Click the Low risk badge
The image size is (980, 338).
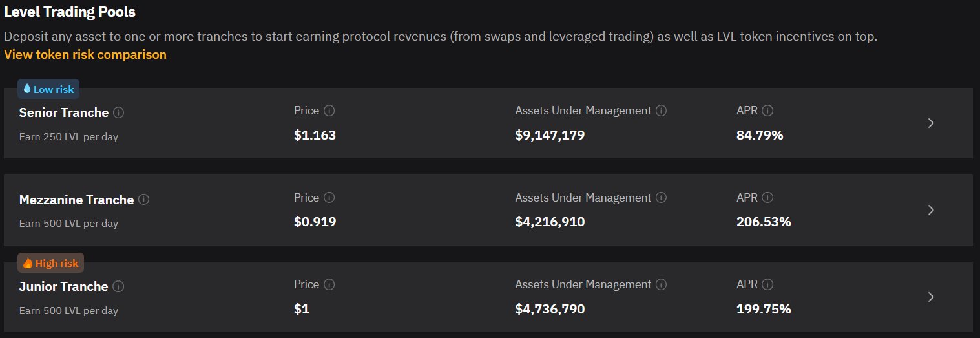point(48,89)
